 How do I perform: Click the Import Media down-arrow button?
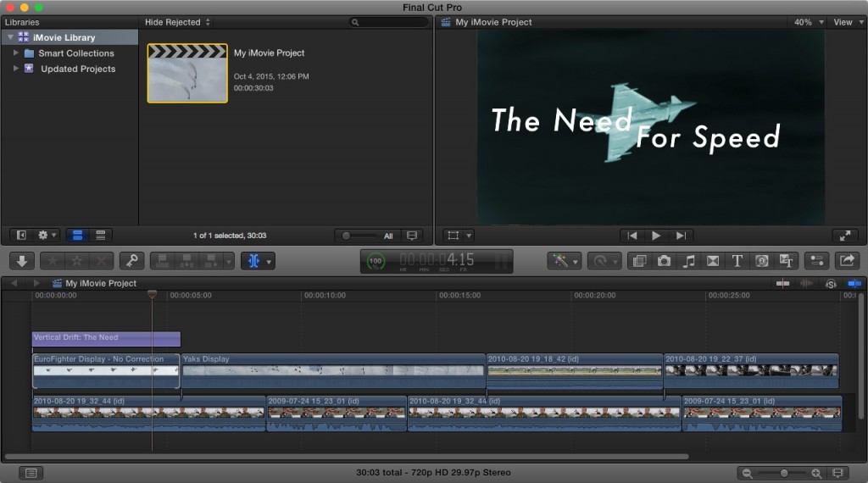point(22,261)
